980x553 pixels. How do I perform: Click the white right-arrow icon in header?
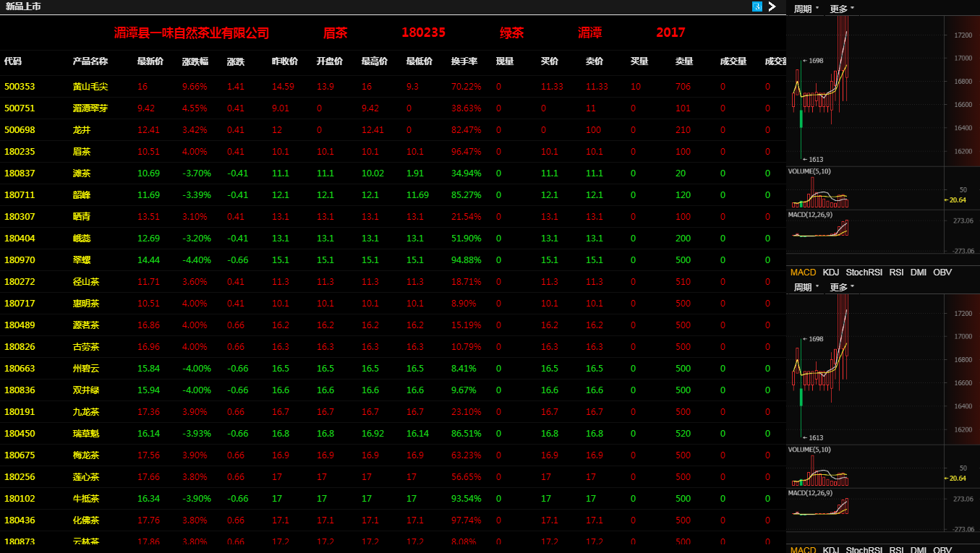772,7
